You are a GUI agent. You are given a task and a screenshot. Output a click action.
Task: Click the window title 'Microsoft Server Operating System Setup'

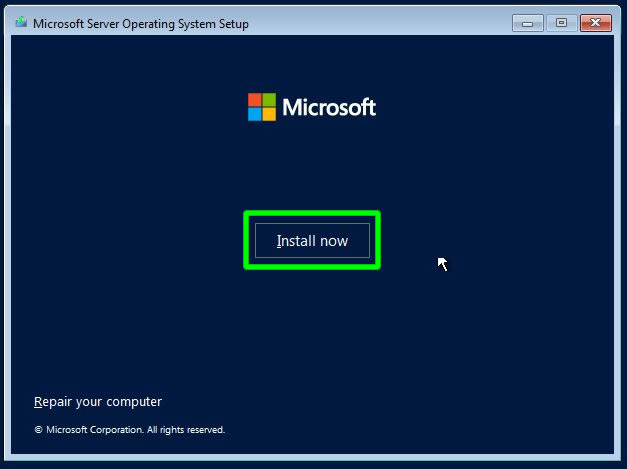coord(141,24)
